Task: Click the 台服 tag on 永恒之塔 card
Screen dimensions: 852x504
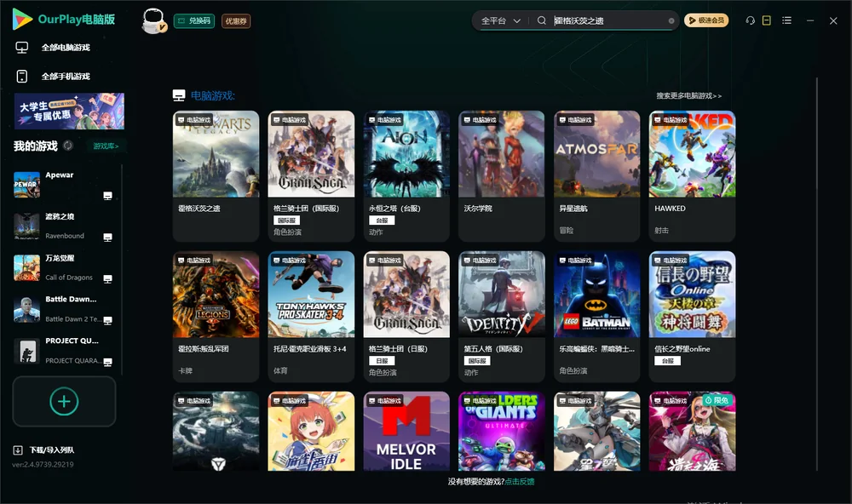Action: 382,220
